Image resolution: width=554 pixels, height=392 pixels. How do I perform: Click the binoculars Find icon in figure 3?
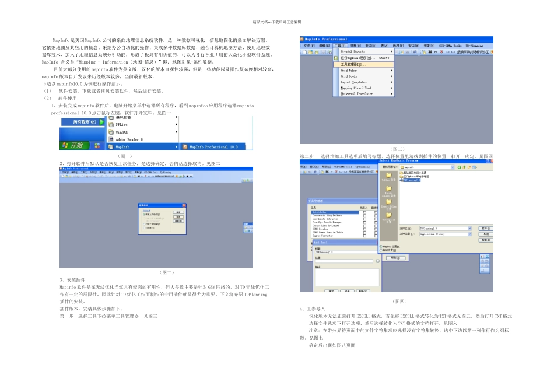point(430,51)
